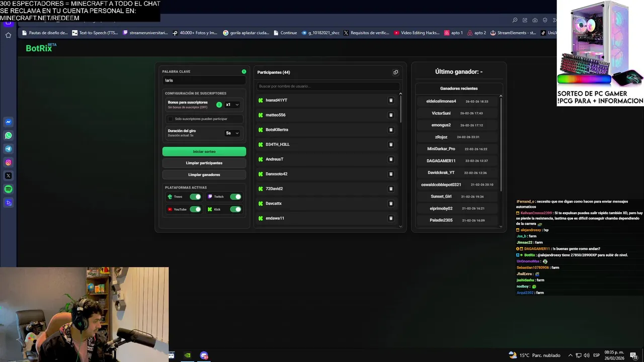Open the apto 1 bookmark
The image size is (644, 362).
(453, 33)
